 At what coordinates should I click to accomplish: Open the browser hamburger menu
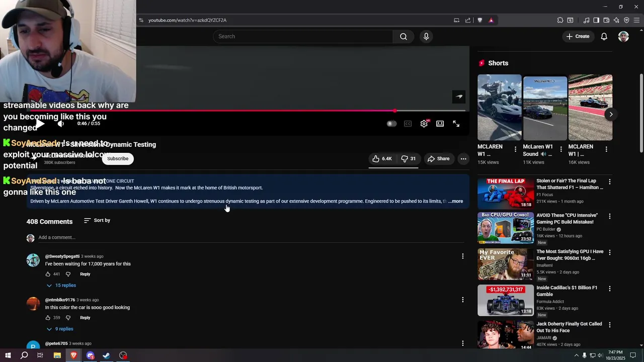(637, 20)
